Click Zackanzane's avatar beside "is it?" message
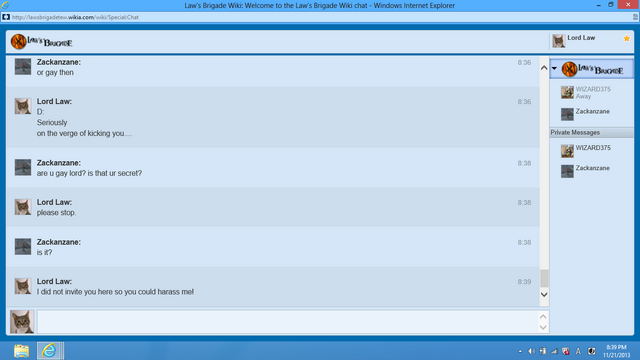This screenshot has height=360, width=640. pyautogui.click(x=23, y=247)
